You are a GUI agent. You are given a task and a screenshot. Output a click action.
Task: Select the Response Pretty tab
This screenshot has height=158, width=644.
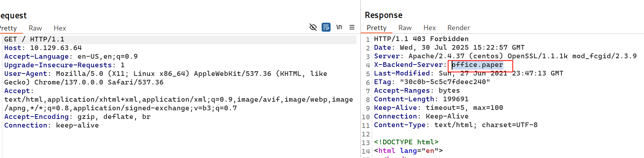click(x=376, y=28)
